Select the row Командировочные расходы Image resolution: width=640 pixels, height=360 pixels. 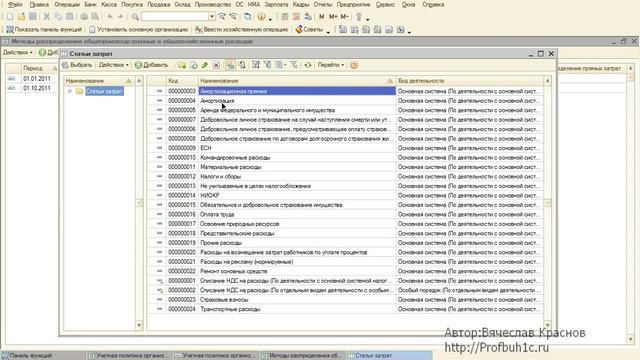345,158
